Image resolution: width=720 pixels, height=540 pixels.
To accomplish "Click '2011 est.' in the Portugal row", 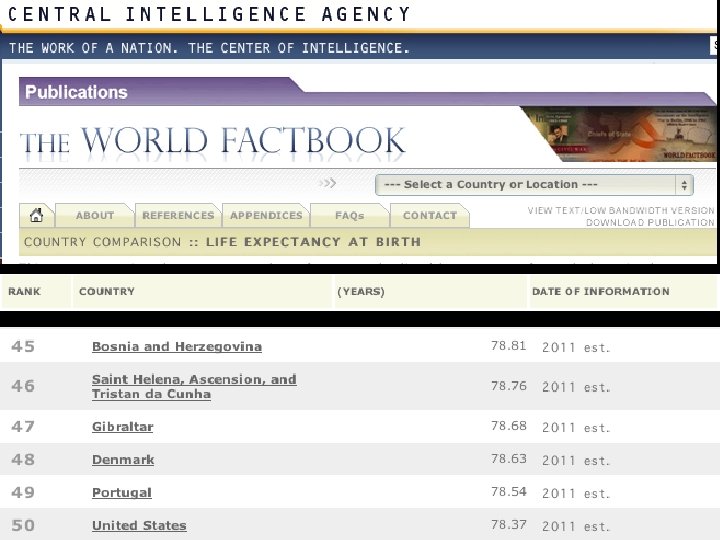I will pyautogui.click(x=576, y=494).
